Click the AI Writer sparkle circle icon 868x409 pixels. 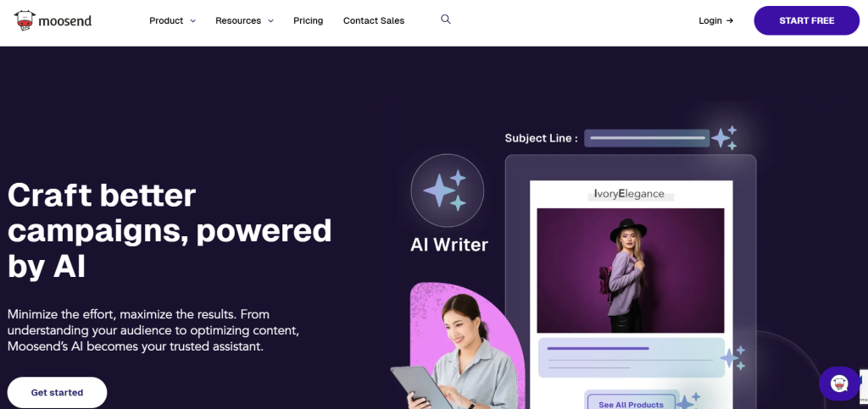pos(448,191)
